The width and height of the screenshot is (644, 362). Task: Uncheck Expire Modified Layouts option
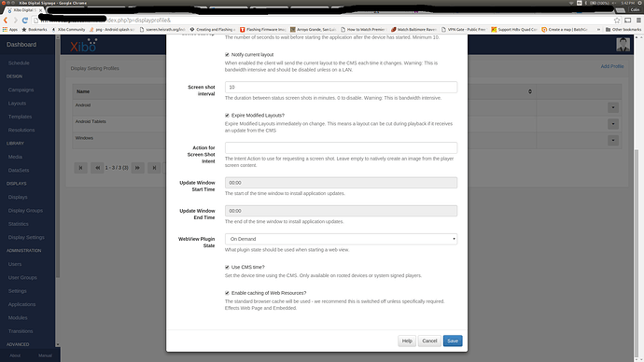[x=227, y=116]
